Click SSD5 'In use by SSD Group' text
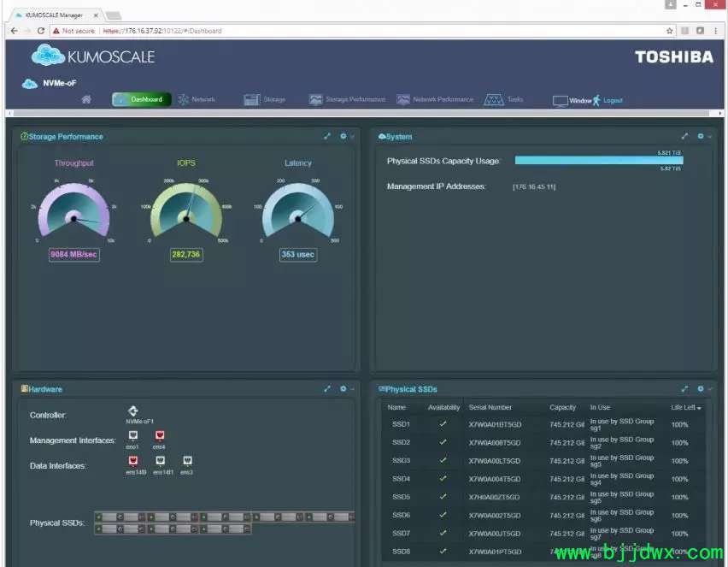This screenshot has width=728, height=567. click(x=622, y=497)
